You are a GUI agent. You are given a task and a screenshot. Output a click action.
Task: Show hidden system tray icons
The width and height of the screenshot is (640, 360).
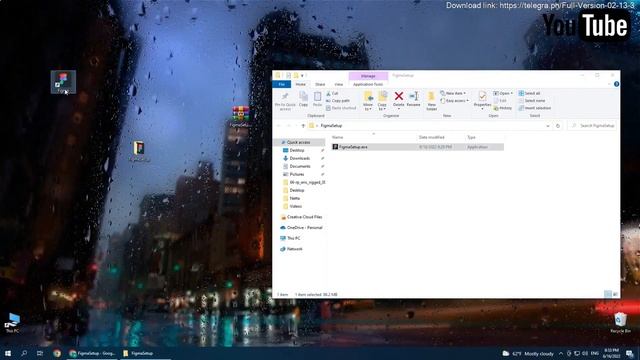click(x=561, y=353)
